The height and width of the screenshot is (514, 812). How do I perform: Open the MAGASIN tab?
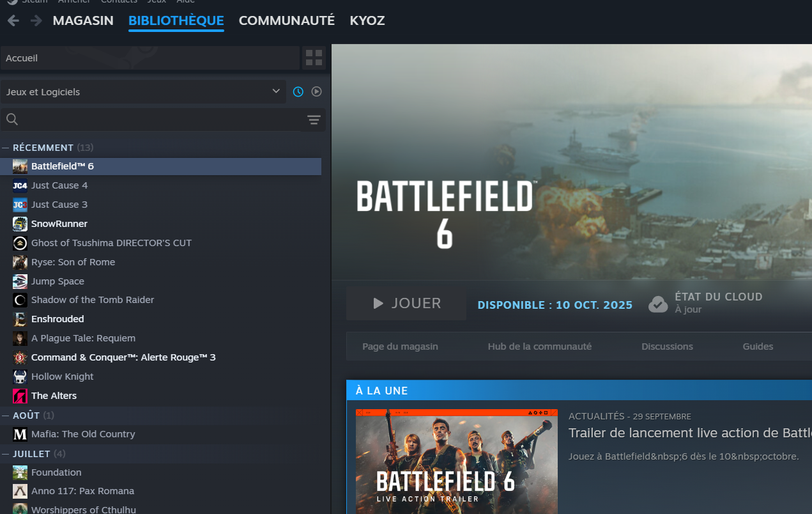(83, 20)
